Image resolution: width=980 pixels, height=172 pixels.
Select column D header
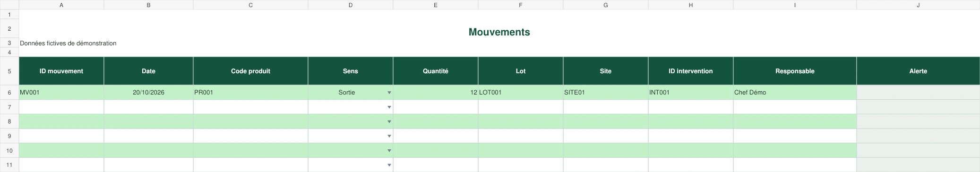click(351, 5)
